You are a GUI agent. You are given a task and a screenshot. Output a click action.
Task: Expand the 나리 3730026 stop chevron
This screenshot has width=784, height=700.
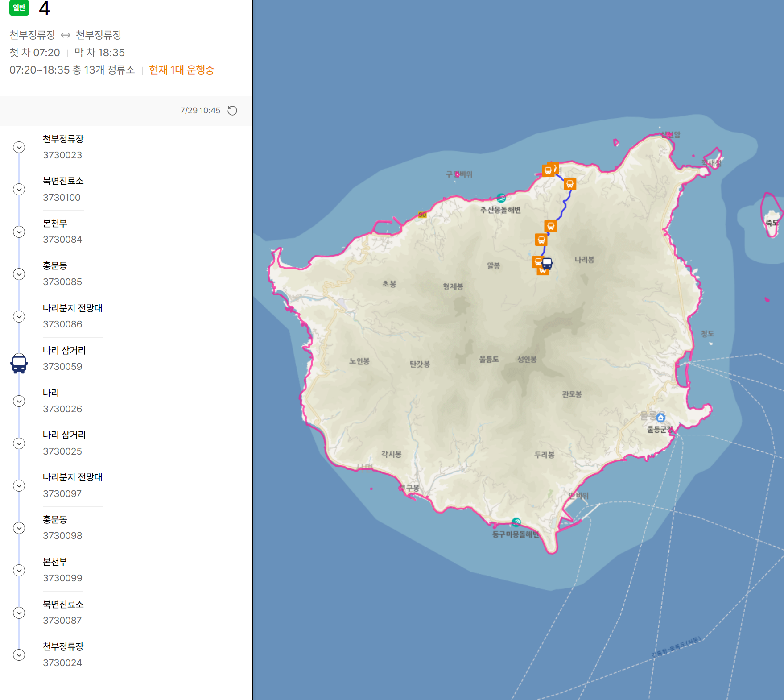[19, 401]
